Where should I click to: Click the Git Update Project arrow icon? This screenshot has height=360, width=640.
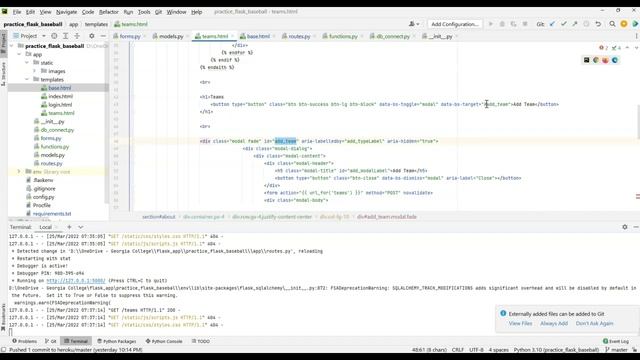(552, 24)
